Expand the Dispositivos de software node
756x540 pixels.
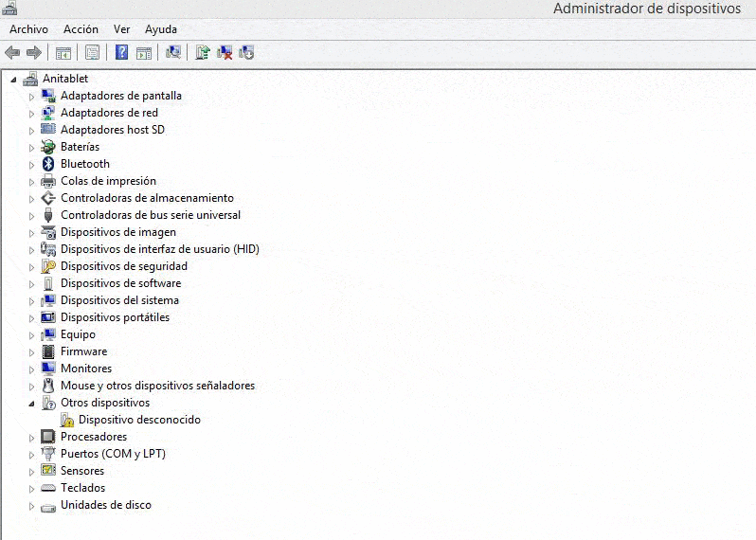pos(31,284)
